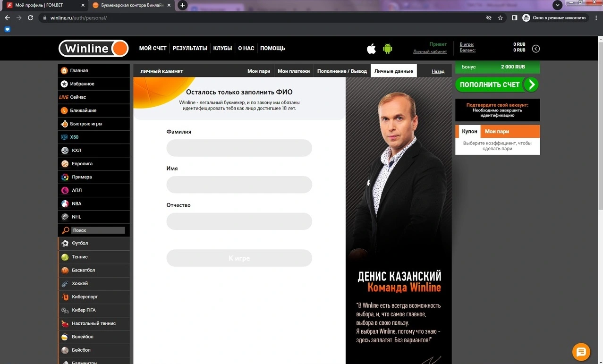603x364 pixels.
Task: Click the В игре balance link
Action: click(x=467, y=44)
